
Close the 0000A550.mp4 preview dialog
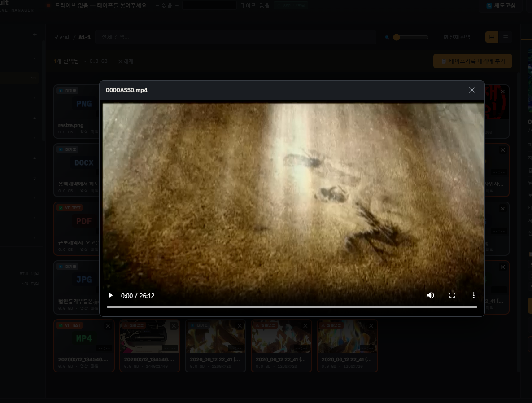pos(472,90)
